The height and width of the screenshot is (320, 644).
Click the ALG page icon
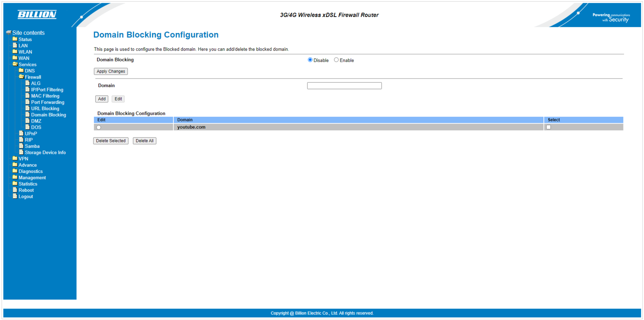pyautogui.click(x=27, y=83)
